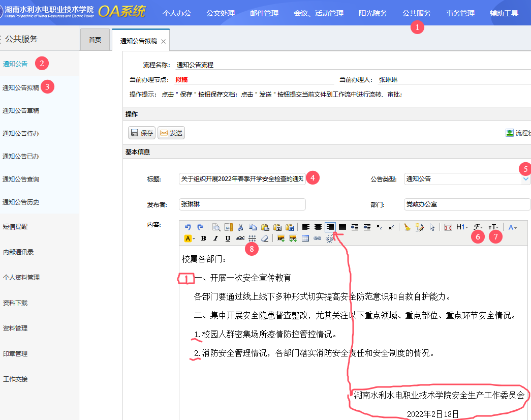Redo the last undone edit
This screenshot has width=531, height=420.
coord(200,227)
